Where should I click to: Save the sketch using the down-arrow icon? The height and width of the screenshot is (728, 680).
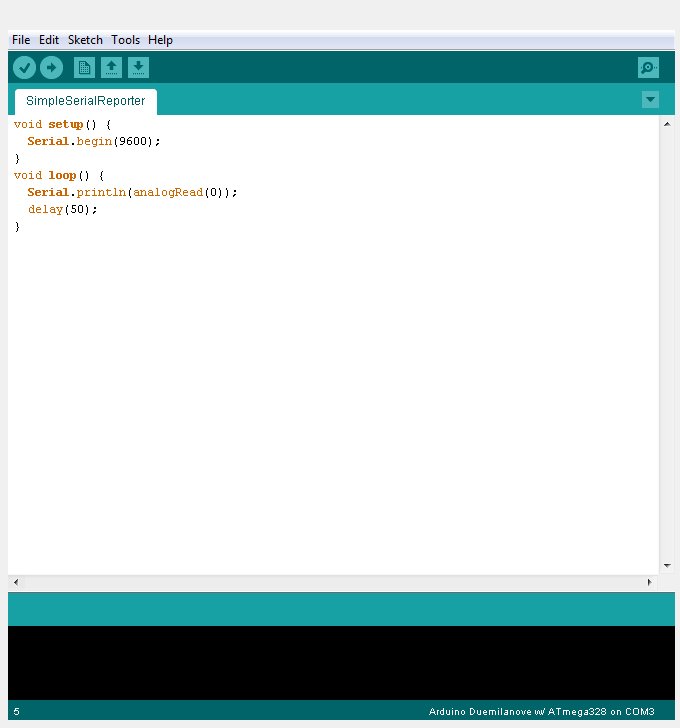[x=138, y=68]
